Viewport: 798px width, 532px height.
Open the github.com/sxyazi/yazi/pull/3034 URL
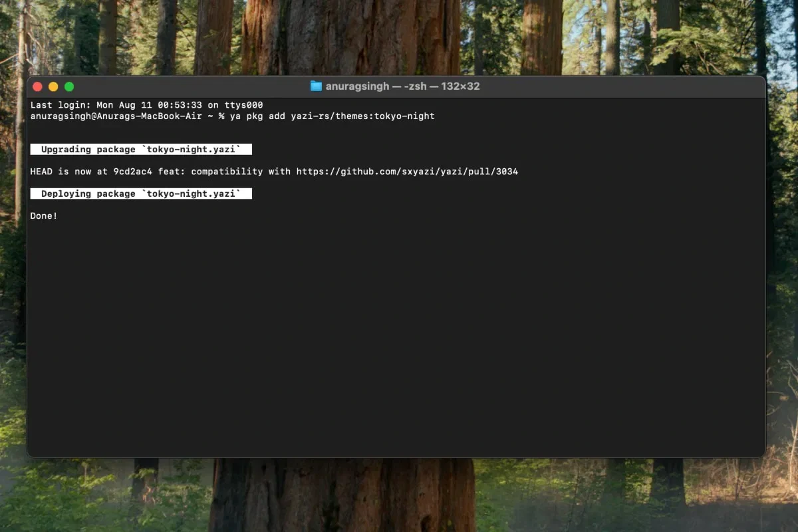pos(407,172)
